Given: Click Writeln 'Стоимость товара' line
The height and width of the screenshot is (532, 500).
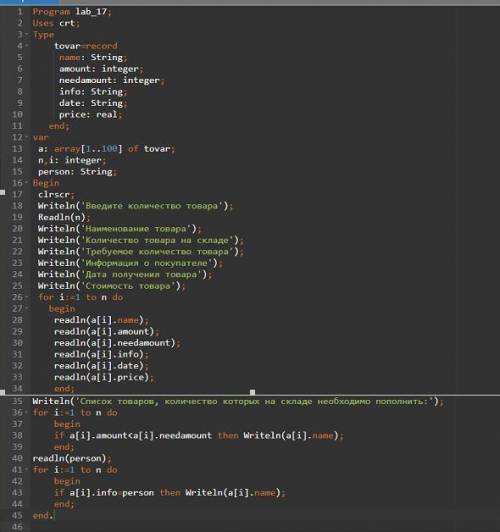Looking at the screenshot, I should [112, 286].
